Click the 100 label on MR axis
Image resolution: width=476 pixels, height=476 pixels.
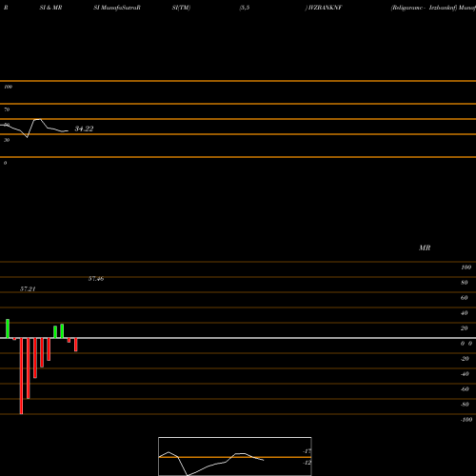(x=466, y=268)
